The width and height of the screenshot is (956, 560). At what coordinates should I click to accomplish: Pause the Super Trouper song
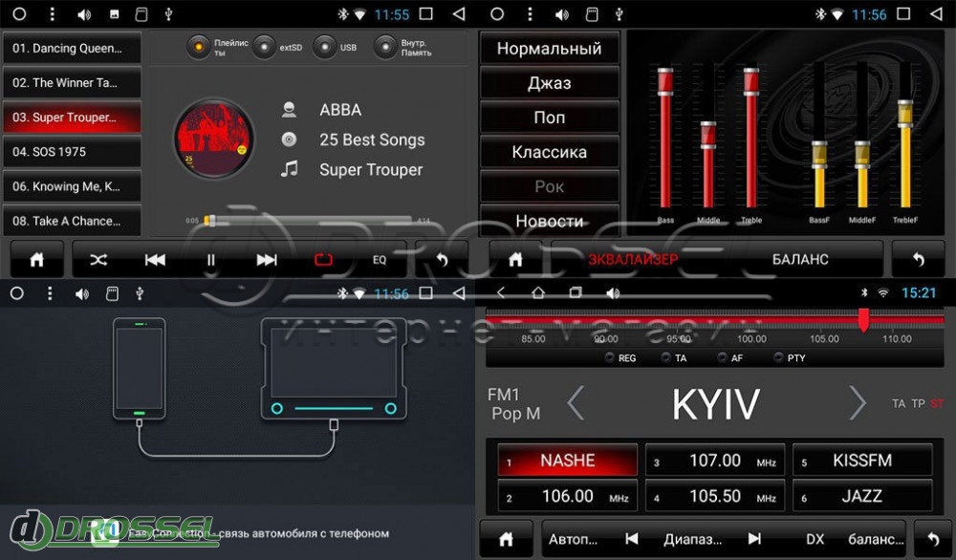point(211,259)
